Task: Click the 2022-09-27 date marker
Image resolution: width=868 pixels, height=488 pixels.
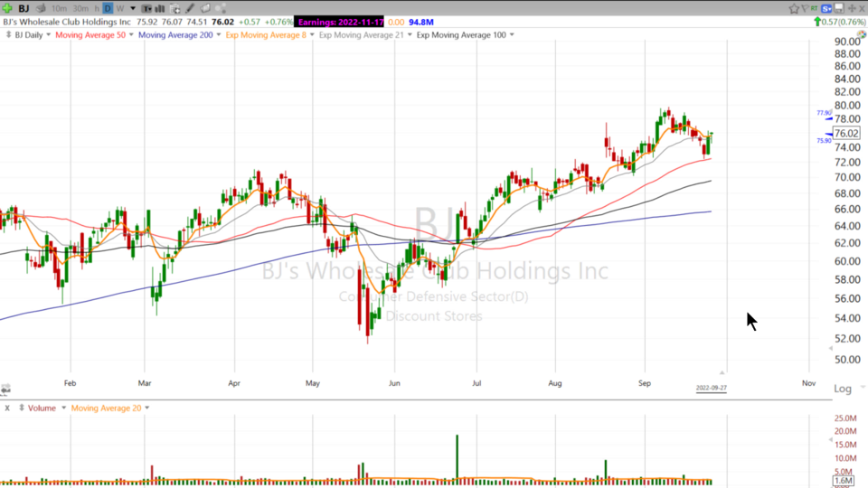Action: pos(712,388)
